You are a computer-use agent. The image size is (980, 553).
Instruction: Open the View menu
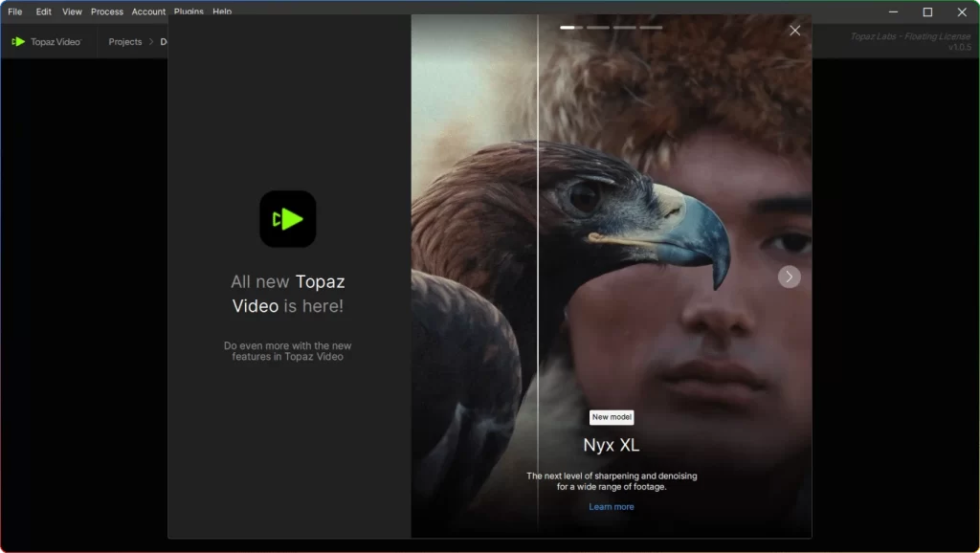pos(71,11)
